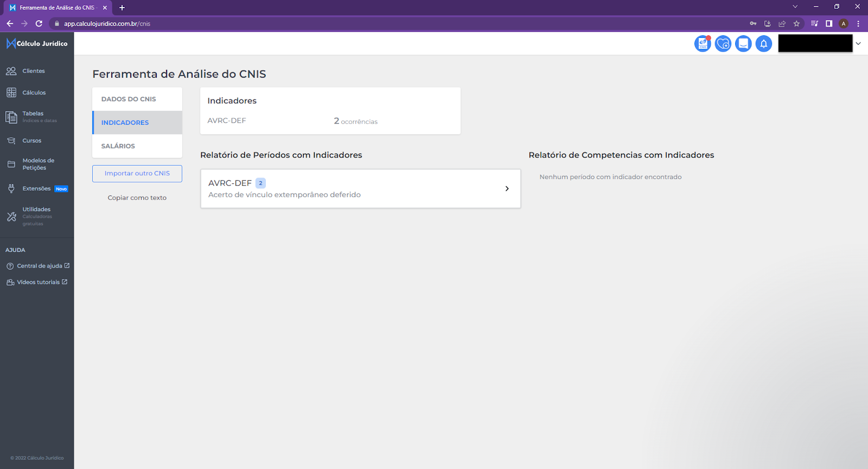Screen dimensions: 868x469
Task: Open the Cálculos calculator icon
Action: tap(11, 93)
